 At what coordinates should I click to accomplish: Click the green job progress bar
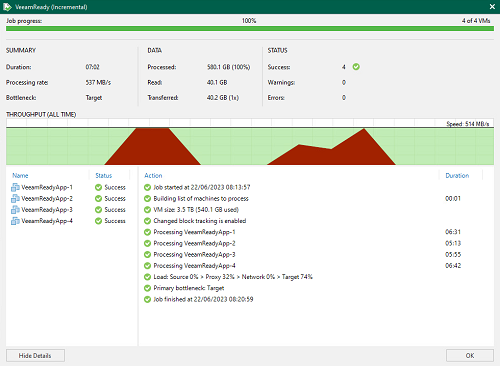tap(250, 29)
